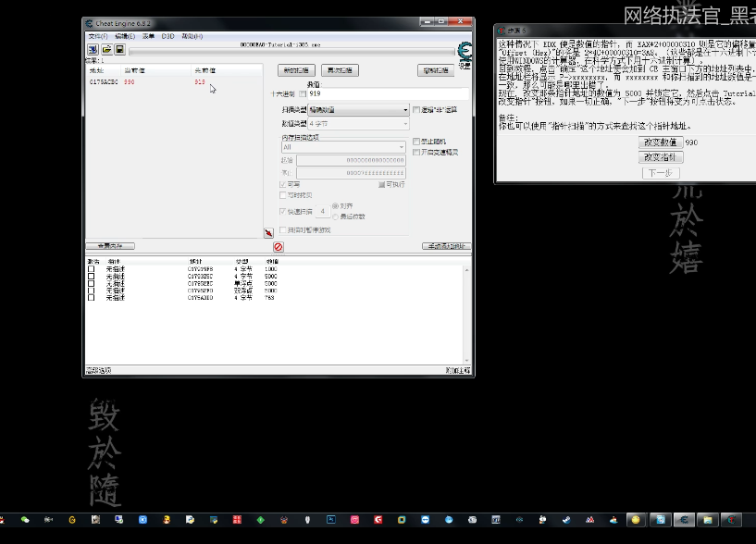
Task: Click the 起始 start address field
Action: pyautogui.click(x=351, y=160)
